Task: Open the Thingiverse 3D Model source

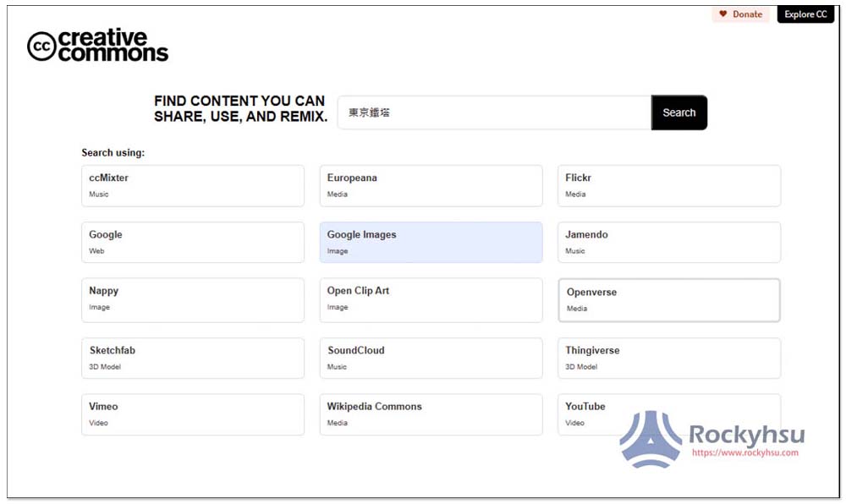Action: (x=668, y=358)
